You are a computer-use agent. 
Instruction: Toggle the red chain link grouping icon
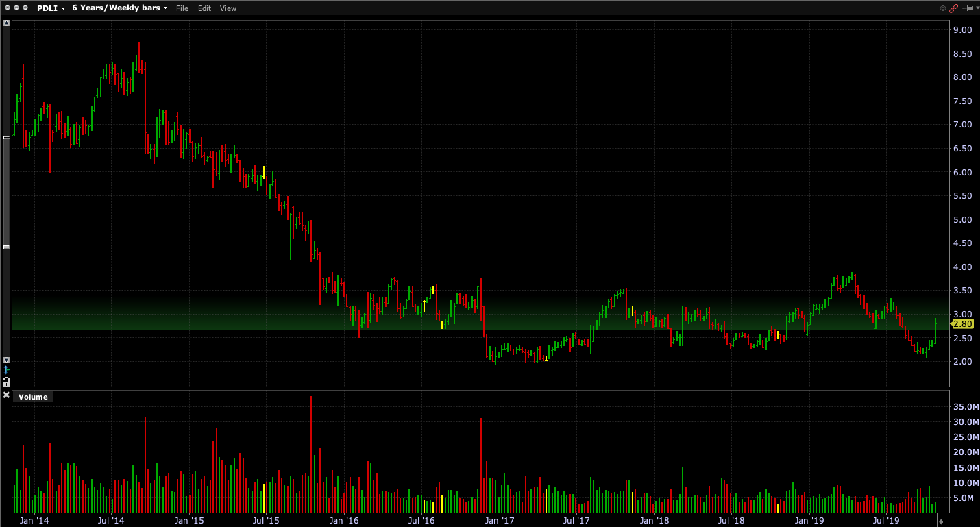pyautogui.click(x=954, y=8)
